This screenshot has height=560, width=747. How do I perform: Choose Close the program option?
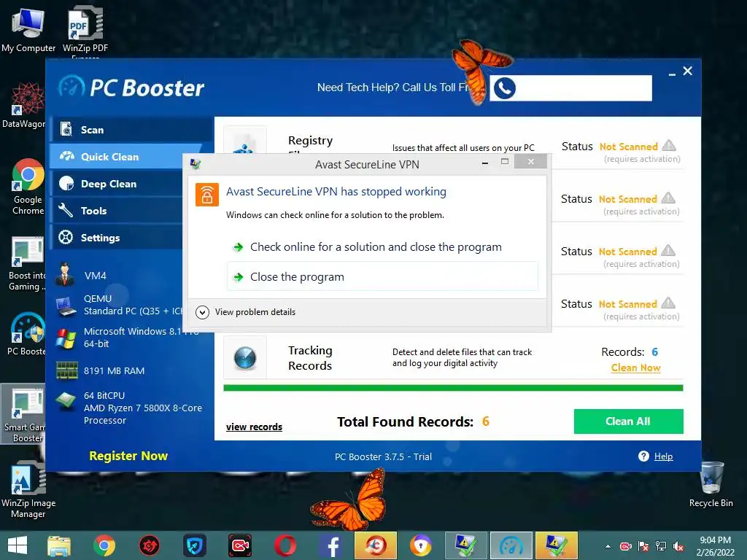[382, 276]
